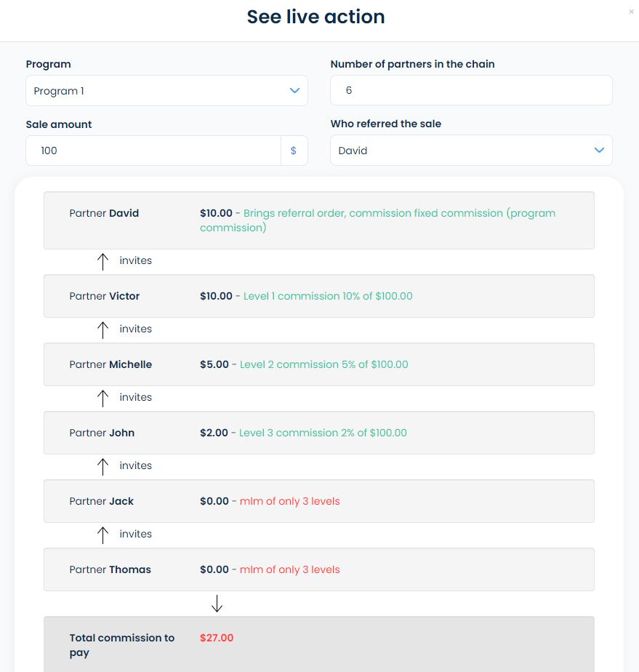The width and height of the screenshot is (639, 672).
Task: Click the invites arrow below Partner Victor
Action: tap(103, 329)
